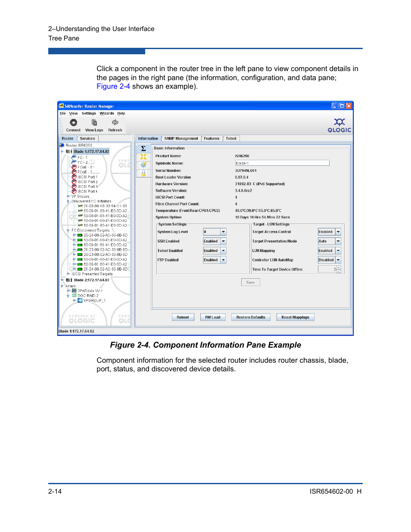This screenshot has height=532, width=411.
Task: Open the Target Presentation Mode dropdown
Action: pos(338,241)
